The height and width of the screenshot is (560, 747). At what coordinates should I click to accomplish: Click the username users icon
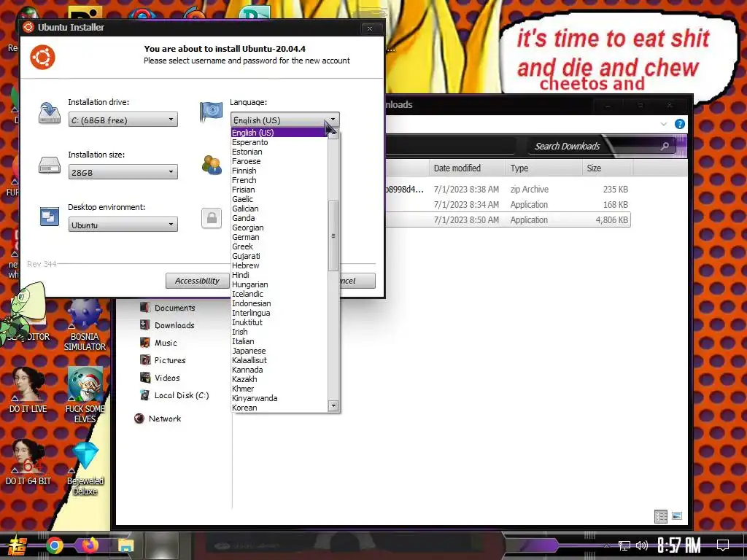point(212,165)
